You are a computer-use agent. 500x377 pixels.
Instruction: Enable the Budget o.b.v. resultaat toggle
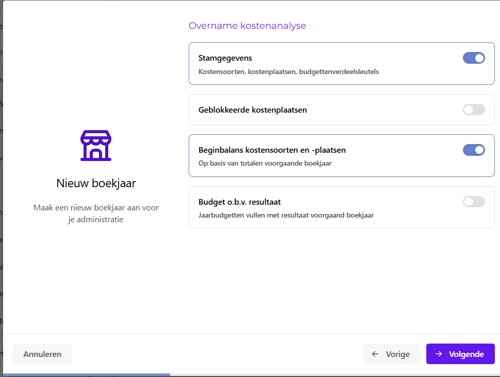point(474,202)
